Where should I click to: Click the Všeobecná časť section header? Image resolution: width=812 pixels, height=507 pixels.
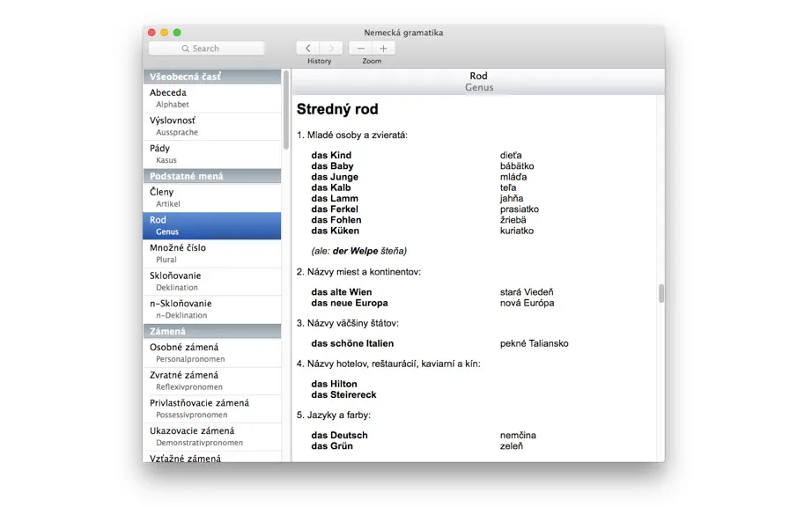(x=212, y=76)
